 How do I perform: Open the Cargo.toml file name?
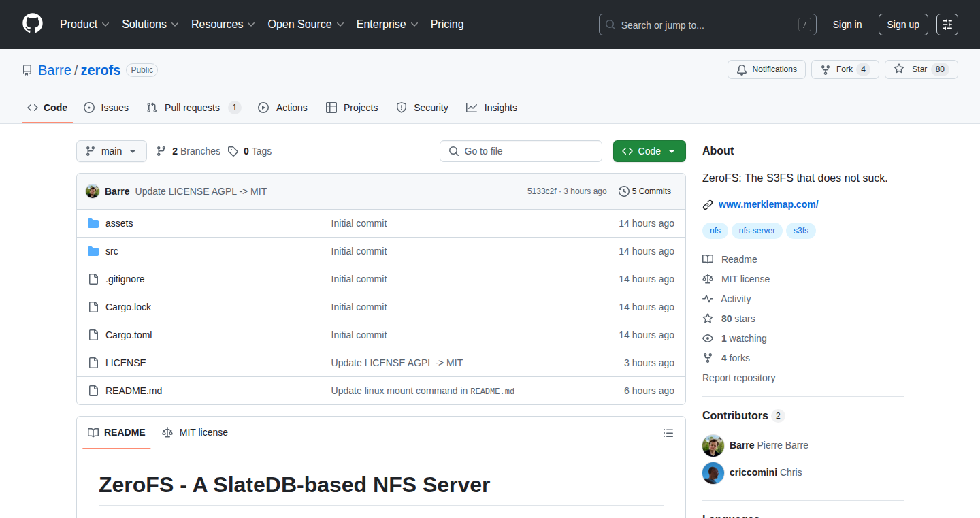pos(129,335)
